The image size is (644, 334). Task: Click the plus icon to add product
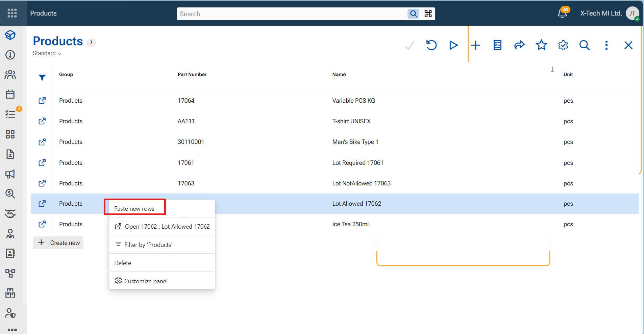(475, 45)
